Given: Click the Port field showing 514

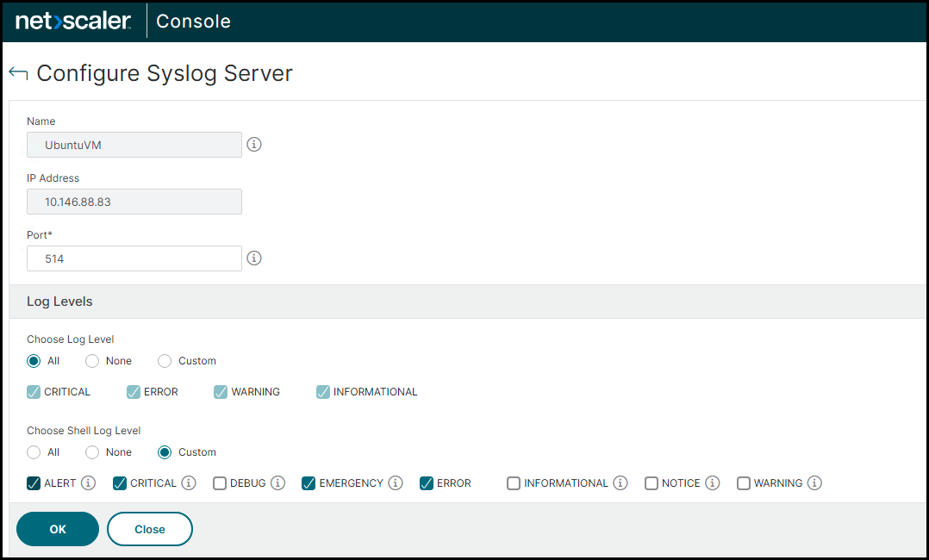Looking at the screenshot, I should coord(134,258).
